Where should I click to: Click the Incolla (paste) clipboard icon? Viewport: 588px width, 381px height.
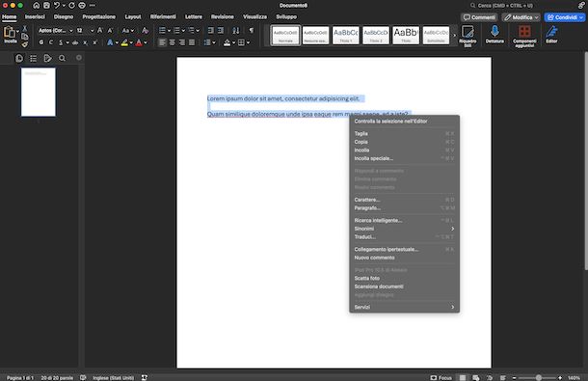click(9, 32)
